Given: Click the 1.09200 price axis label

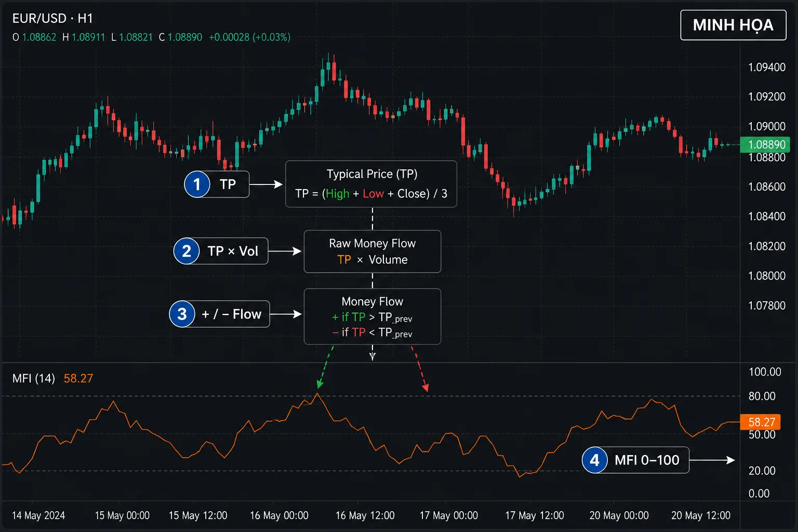Looking at the screenshot, I should click(x=767, y=97).
